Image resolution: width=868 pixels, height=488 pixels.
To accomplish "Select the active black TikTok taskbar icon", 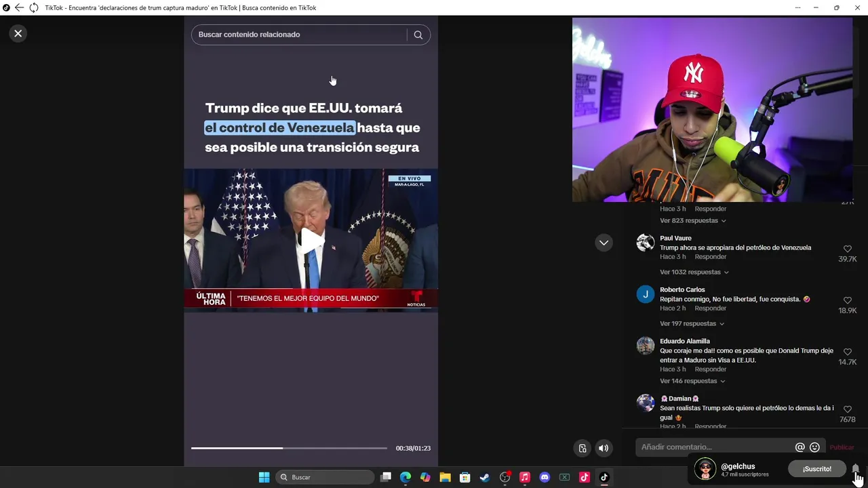I will point(604,477).
